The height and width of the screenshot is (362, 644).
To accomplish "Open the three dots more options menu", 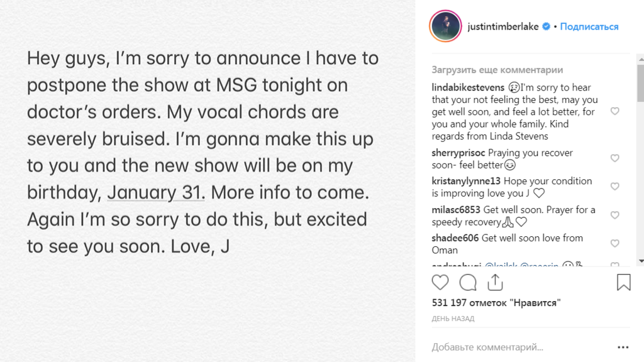I will point(623,347).
